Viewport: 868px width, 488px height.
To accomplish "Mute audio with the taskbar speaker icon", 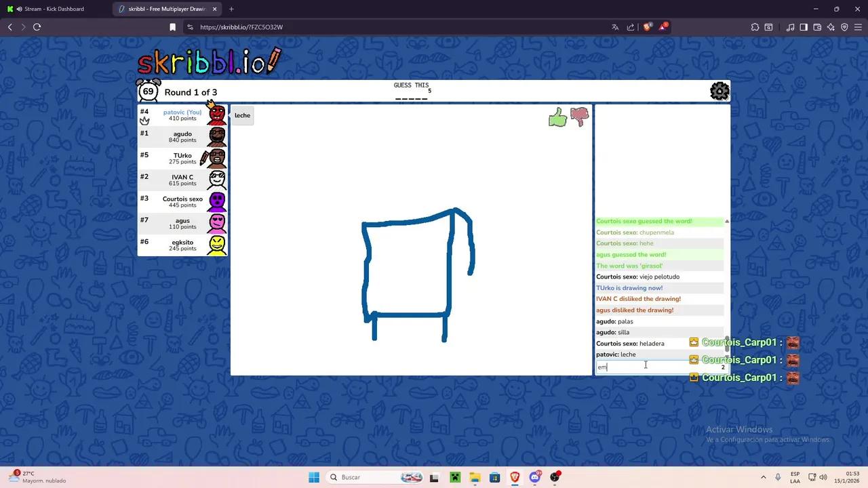I will coord(823,477).
